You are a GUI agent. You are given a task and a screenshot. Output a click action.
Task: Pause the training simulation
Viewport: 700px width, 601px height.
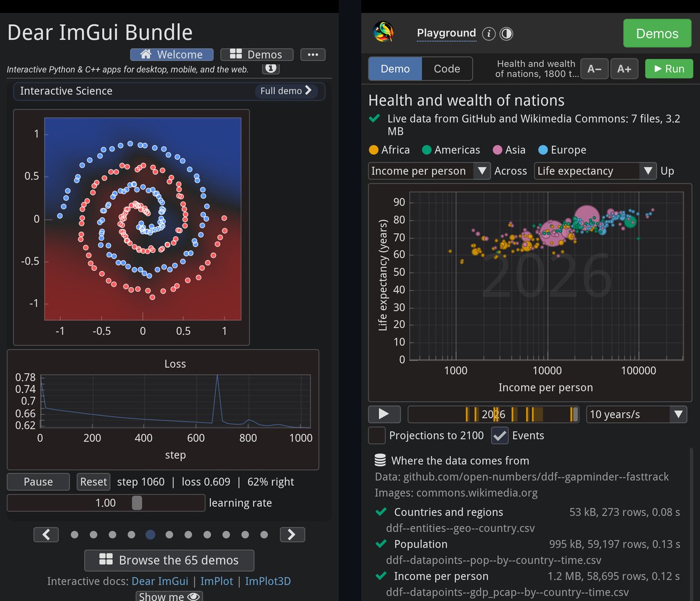(38, 482)
